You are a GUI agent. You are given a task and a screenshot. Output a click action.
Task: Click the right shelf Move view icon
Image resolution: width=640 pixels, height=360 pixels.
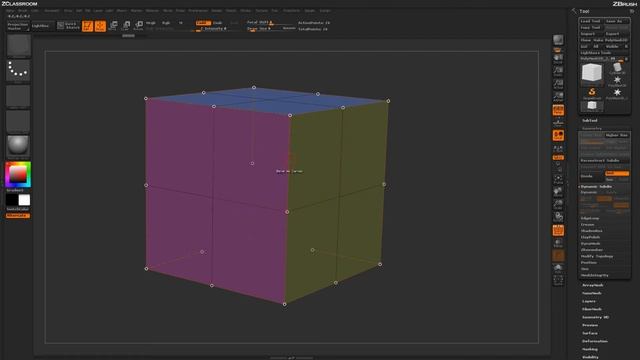tap(558, 191)
